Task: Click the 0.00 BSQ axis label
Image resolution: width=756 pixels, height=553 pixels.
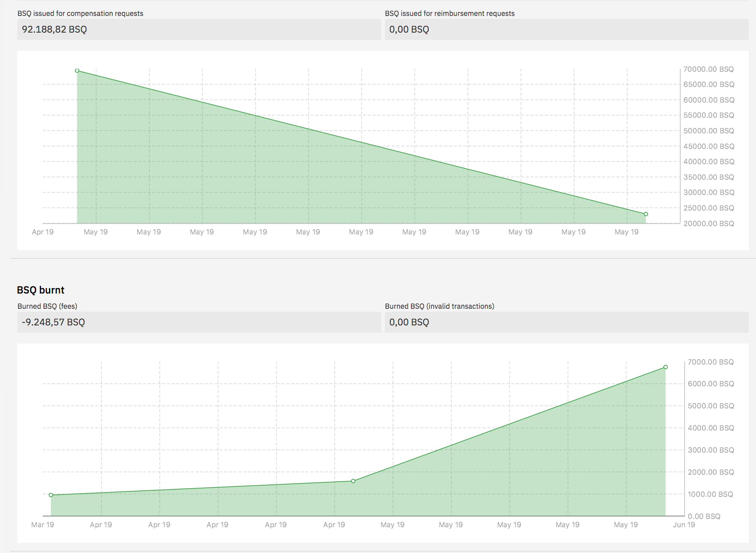Action: [x=704, y=516]
